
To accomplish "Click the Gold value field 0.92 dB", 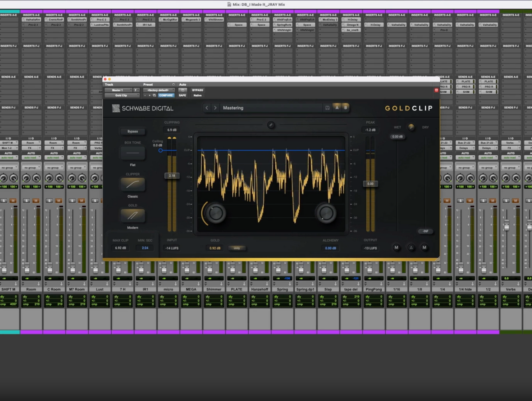I will (215, 248).
